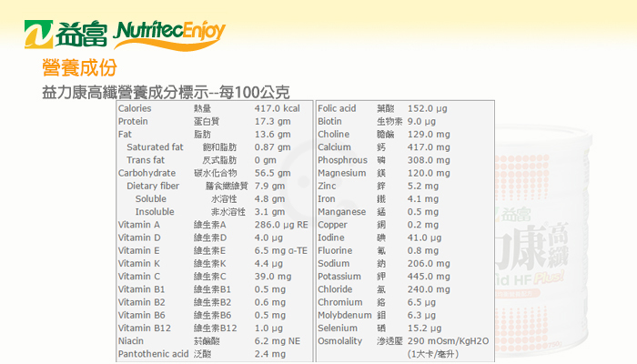Click the Iodine label
Viewport: 637px width, 364px height.
point(331,238)
